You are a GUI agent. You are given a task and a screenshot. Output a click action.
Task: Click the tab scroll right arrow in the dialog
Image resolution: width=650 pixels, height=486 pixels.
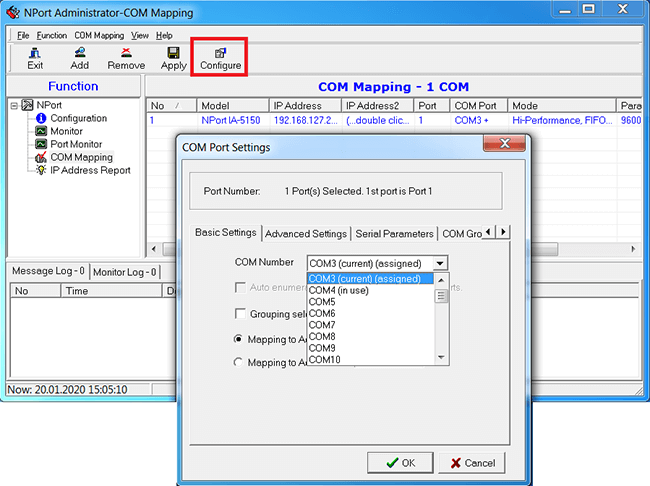pyautogui.click(x=503, y=232)
